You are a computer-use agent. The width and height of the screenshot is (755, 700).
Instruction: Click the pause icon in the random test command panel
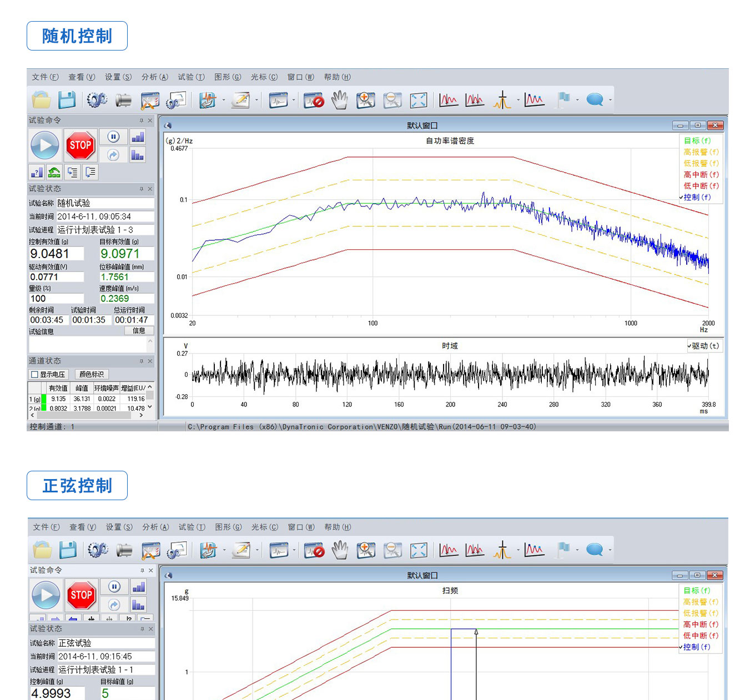[113, 137]
